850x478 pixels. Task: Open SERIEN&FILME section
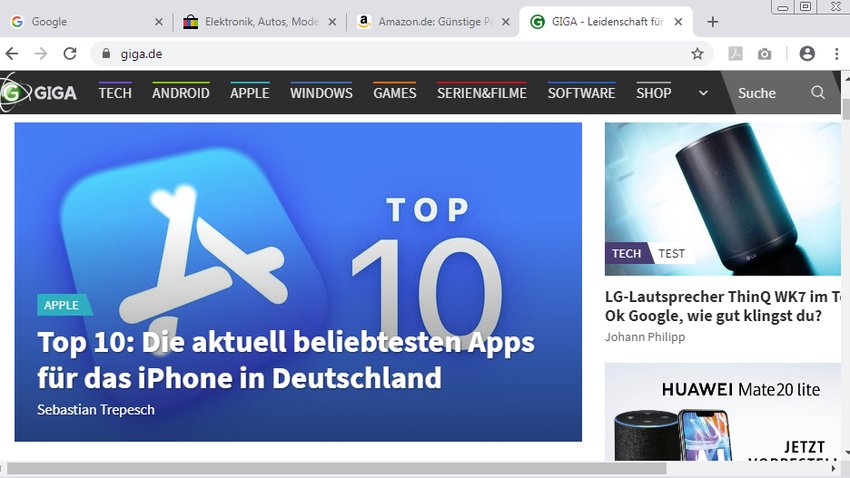pos(482,93)
